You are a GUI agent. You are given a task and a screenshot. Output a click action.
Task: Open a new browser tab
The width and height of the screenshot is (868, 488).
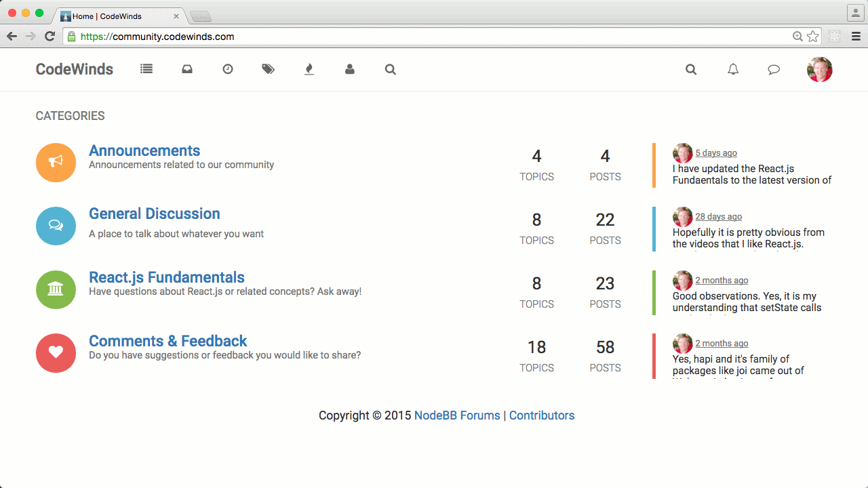tap(201, 16)
